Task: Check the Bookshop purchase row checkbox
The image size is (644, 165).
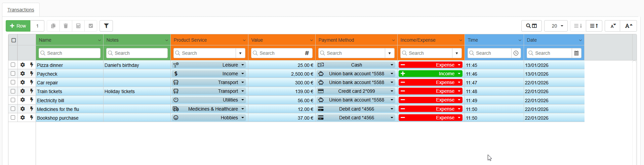Action: click(13, 118)
